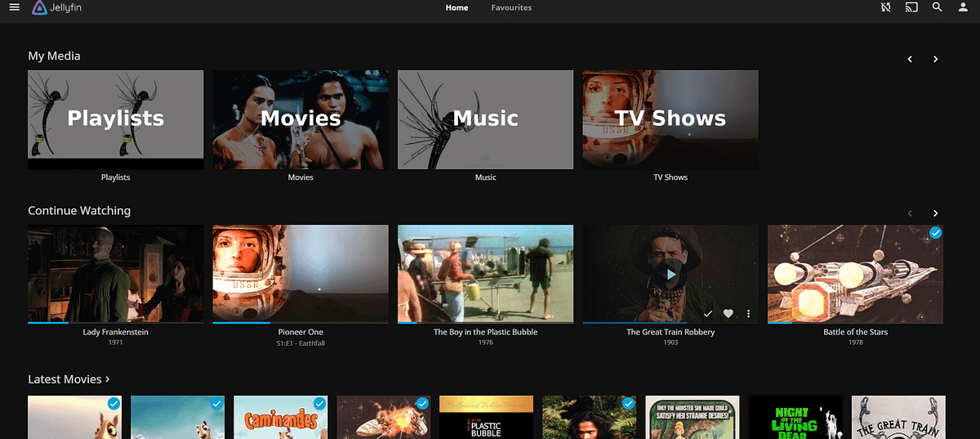980x439 pixels.
Task: Open the Movies library card
Action: pos(301,119)
